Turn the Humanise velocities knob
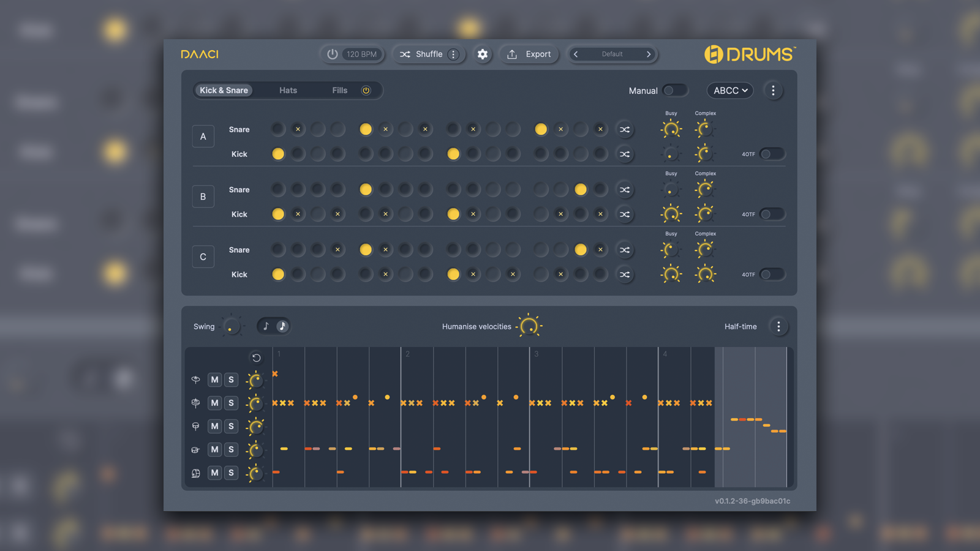Screen dimensions: 980x551 [x=529, y=325]
